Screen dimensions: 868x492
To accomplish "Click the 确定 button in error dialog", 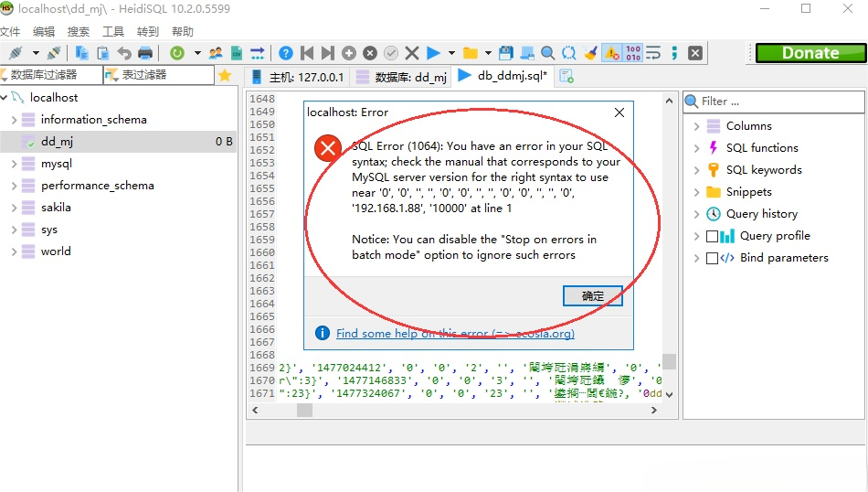I will click(x=593, y=296).
